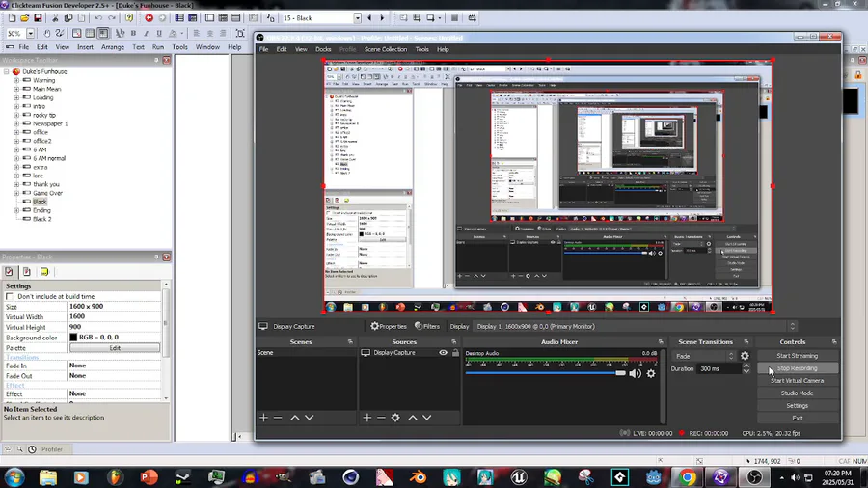The height and width of the screenshot is (488, 868).
Task: Save the application using the floppy disk icon
Action: point(38,18)
